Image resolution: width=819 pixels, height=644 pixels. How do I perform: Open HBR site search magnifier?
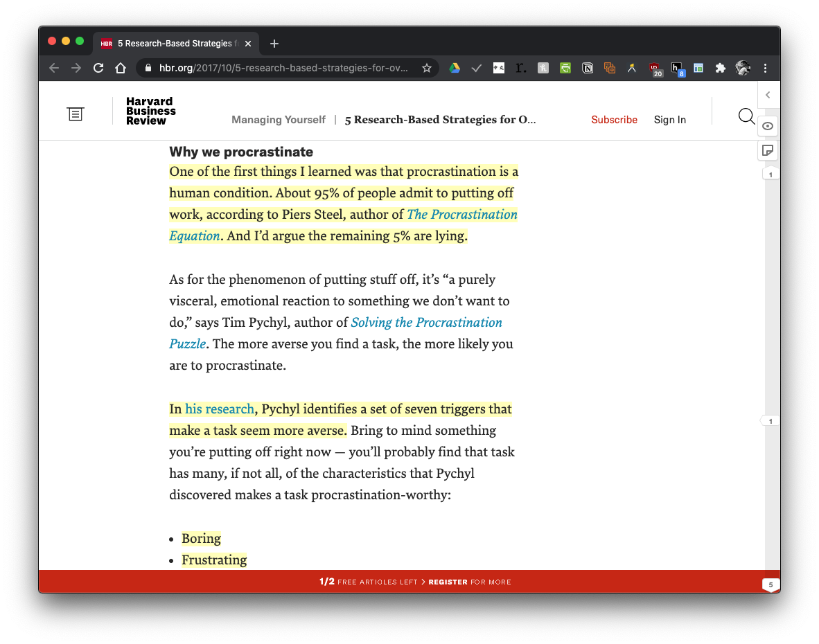click(x=746, y=116)
